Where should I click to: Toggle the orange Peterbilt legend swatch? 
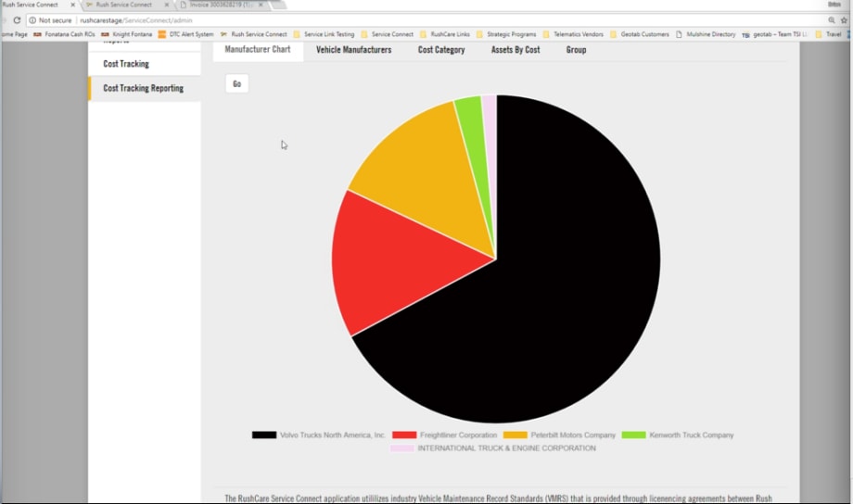click(516, 435)
